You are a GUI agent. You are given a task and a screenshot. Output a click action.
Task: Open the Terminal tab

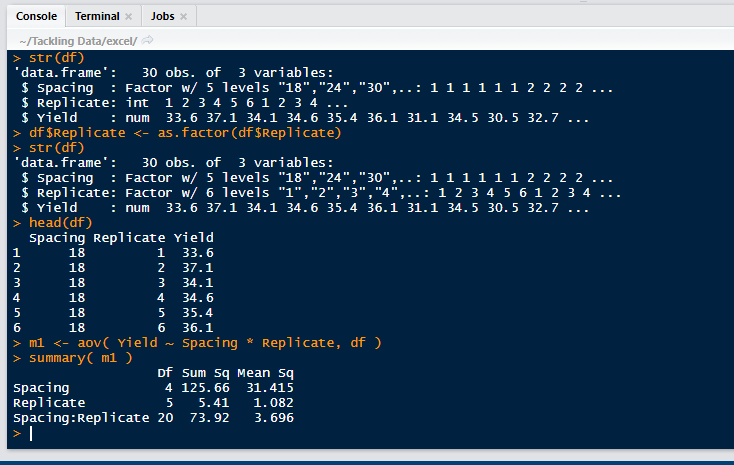click(x=97, y=16)
